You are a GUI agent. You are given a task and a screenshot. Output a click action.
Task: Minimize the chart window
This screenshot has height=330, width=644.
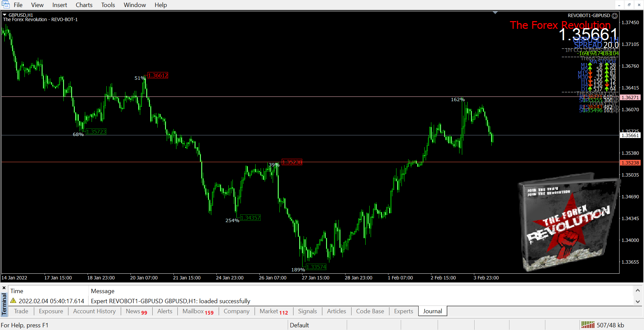619,5
